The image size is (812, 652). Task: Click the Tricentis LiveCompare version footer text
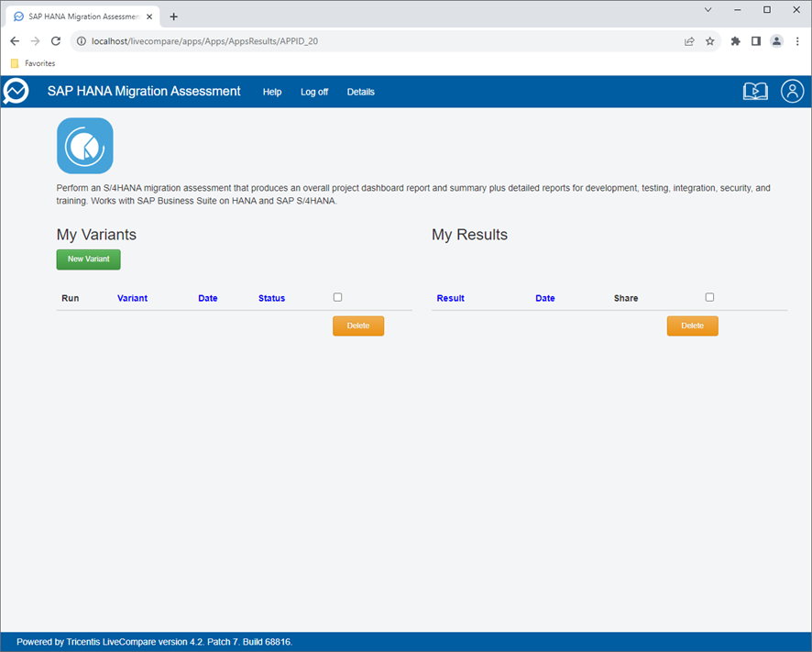[154, 642]
